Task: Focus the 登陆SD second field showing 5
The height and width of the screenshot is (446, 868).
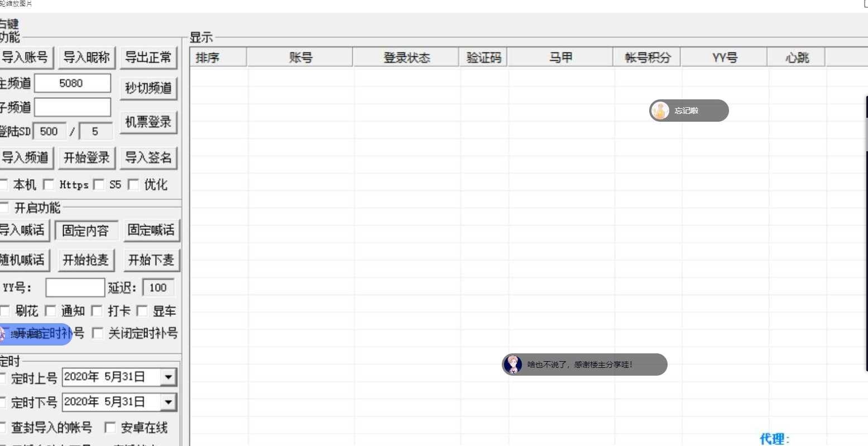Action: (x=95, y=132)
